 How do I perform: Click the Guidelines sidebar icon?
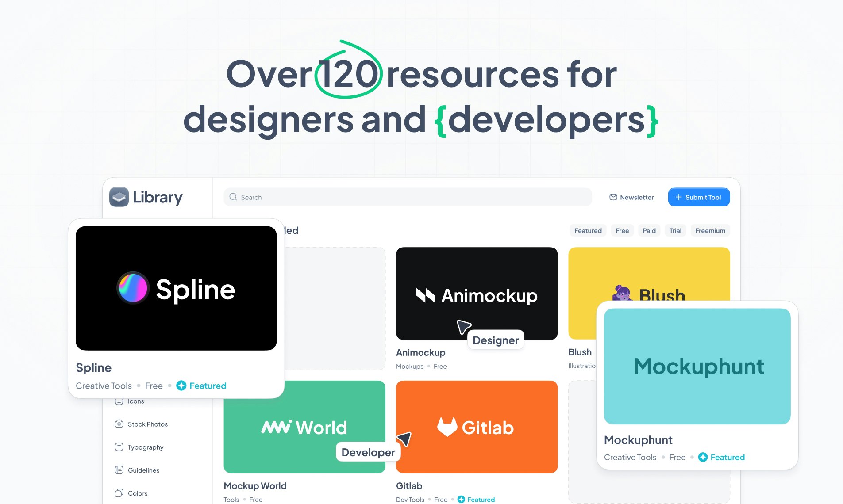pyautogui.click(x=119, y=470)
